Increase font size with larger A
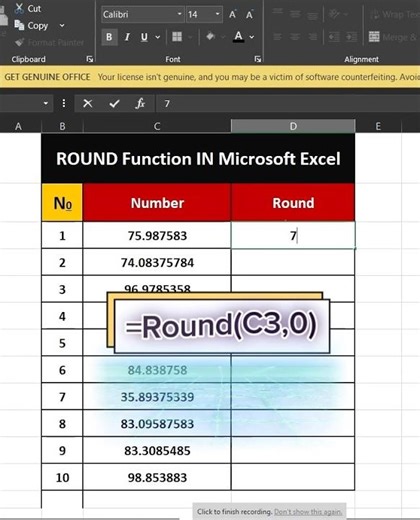This screenshot has height=520, width=420. click(232, 15)
